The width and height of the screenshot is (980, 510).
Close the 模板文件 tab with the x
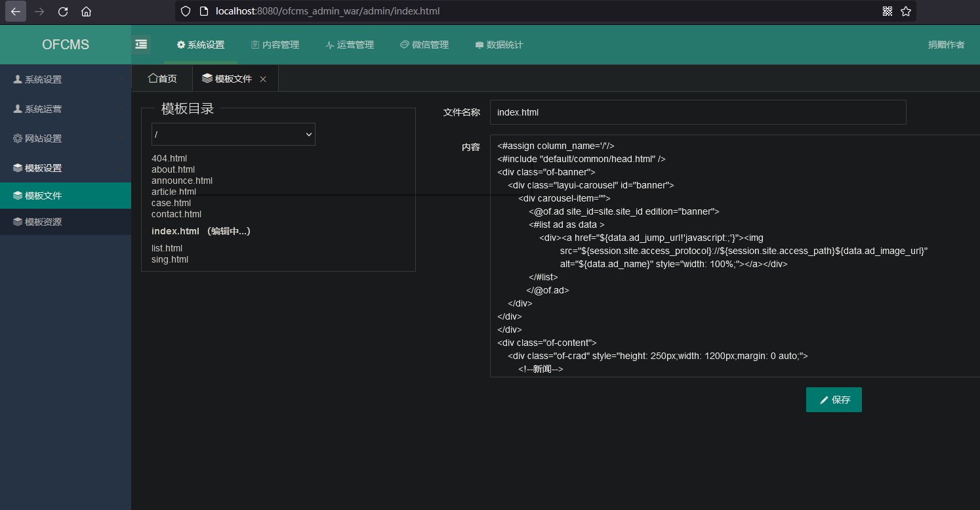(x=263, y=79)
